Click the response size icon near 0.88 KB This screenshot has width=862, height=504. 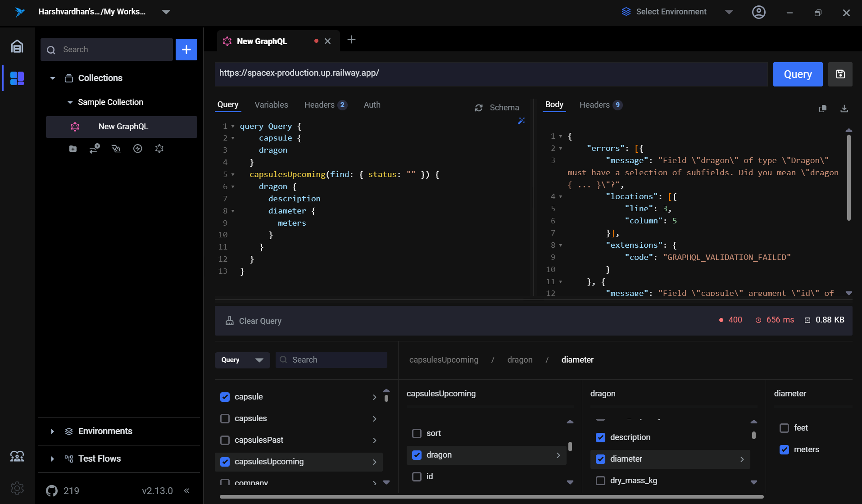click(x=808, y=320)
